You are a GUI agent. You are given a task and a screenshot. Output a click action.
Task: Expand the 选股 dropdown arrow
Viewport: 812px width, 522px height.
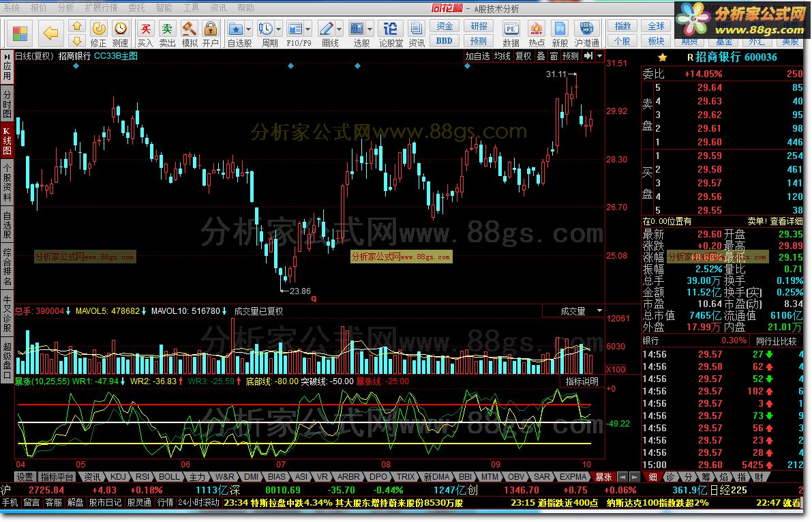click(x=370, y=29)
